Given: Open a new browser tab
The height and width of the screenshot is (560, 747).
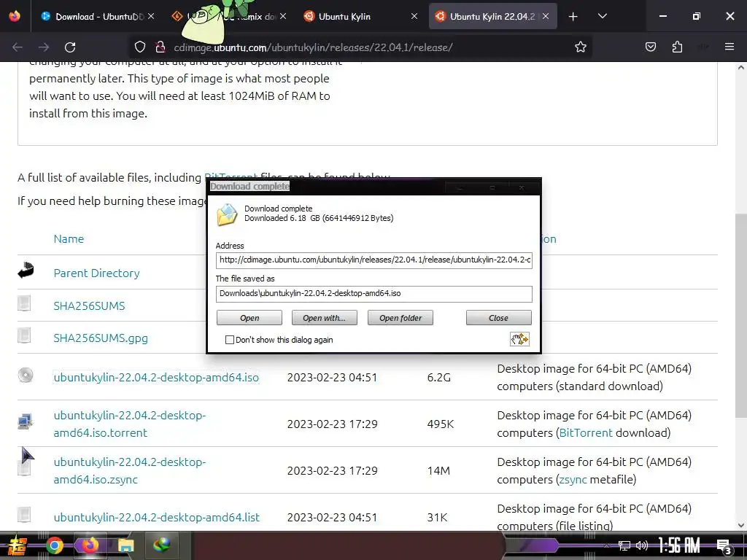Looking at the screenshot, I should click(x=573, y=17).
